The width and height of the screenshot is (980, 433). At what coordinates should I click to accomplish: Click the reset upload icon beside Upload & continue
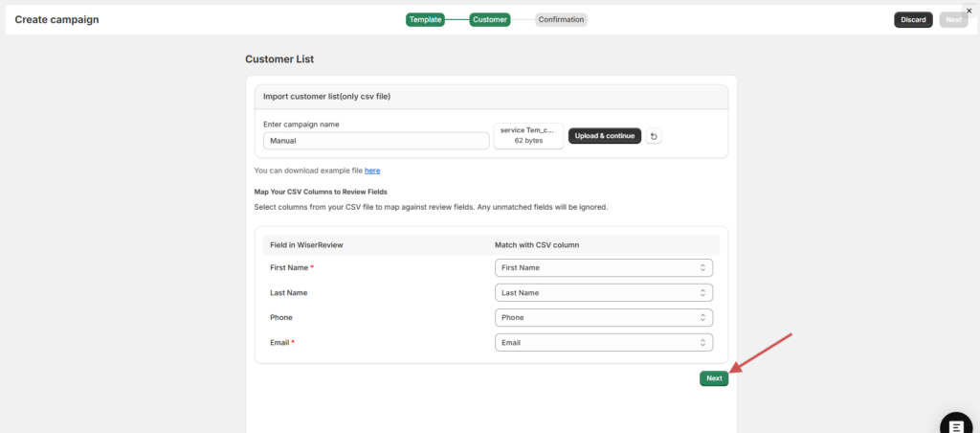(654, 136)
